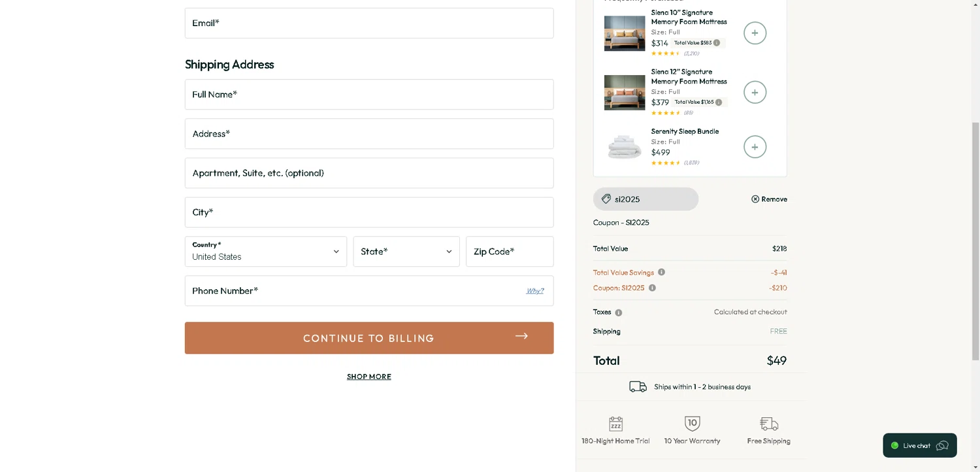Click the coupon tag icon beside si2025

[x=606, y=199]
